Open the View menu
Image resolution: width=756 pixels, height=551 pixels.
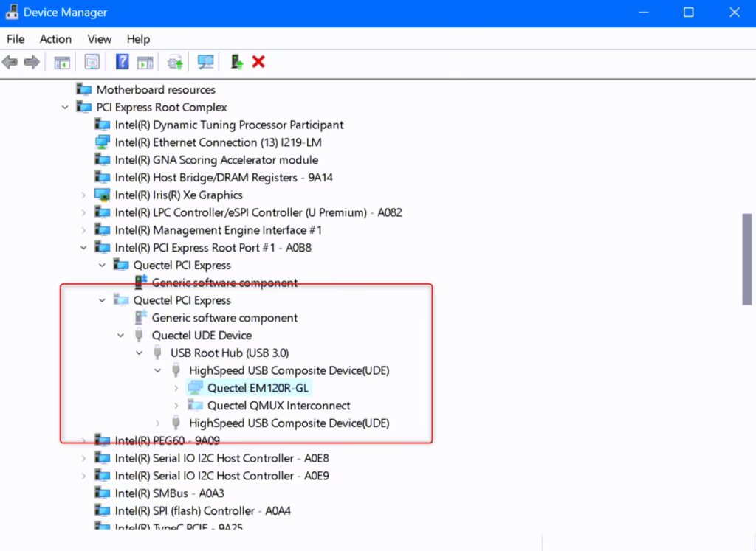pos(99,39)
